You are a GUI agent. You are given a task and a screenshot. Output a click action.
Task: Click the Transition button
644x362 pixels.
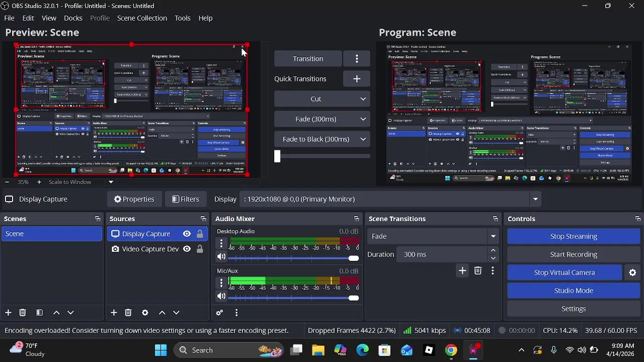[x=308, y=59]
